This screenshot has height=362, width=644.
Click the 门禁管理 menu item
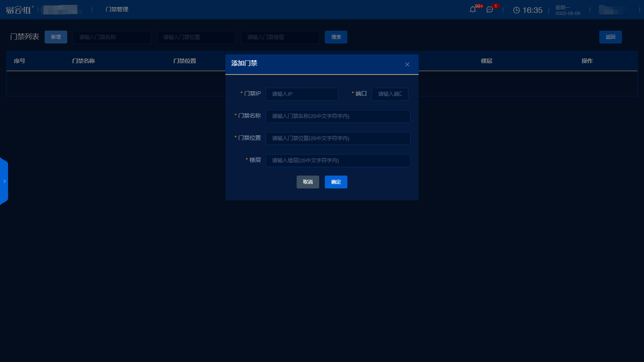(x=117, y=9)
